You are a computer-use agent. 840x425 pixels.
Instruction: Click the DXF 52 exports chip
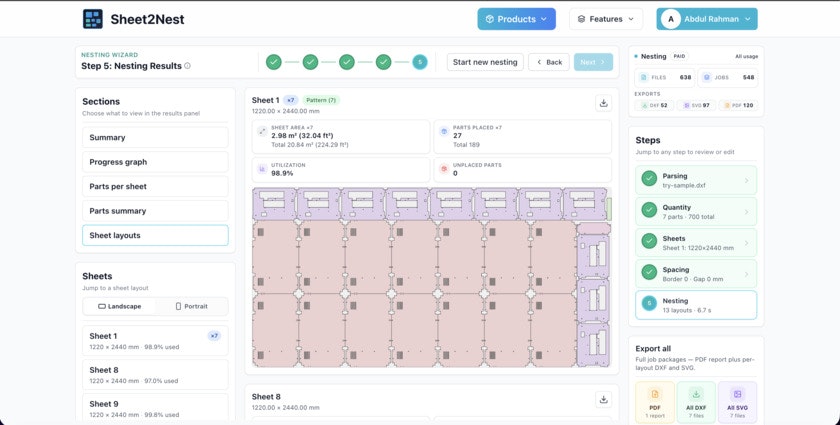654,106
